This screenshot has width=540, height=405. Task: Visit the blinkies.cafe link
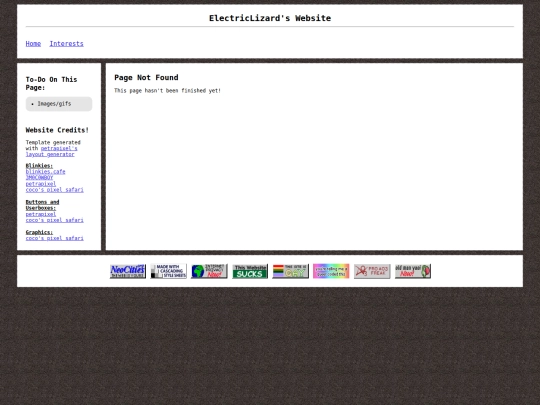tap(45, 172)
